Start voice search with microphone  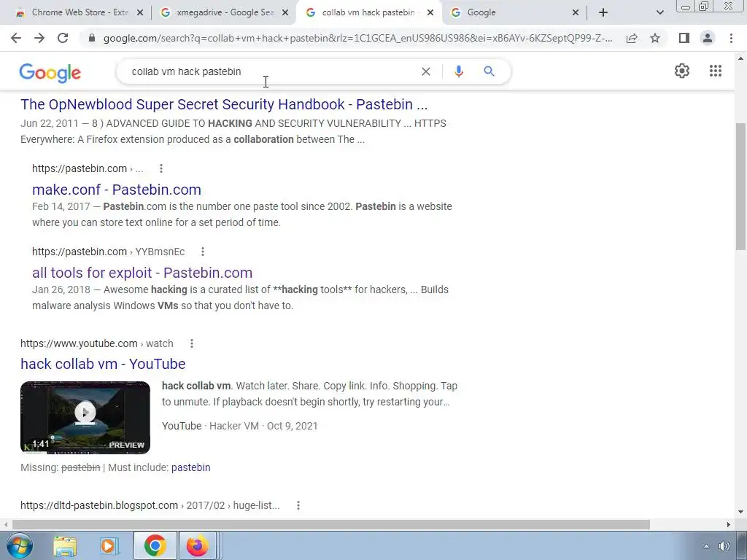(458, 71)
